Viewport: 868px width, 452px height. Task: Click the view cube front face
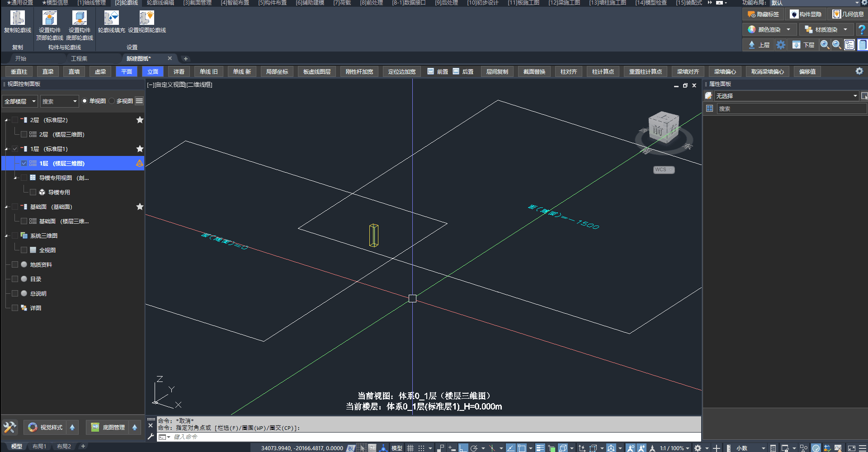657,131
